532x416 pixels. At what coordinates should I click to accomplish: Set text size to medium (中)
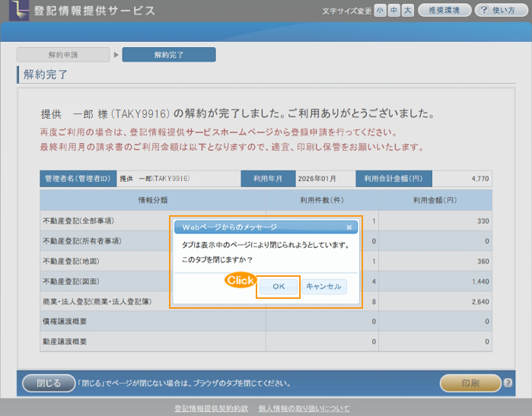[393, 11]
